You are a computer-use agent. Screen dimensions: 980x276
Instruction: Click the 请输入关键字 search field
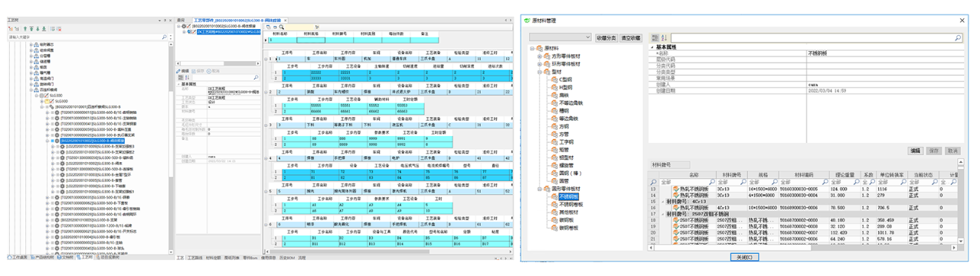click(x=84, y=37)
